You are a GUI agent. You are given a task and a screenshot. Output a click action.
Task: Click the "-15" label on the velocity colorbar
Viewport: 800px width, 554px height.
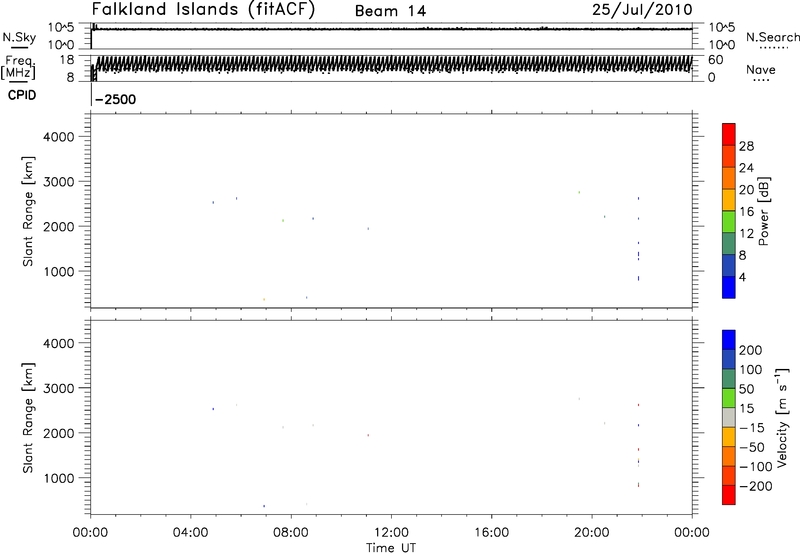tap(752, 428)
